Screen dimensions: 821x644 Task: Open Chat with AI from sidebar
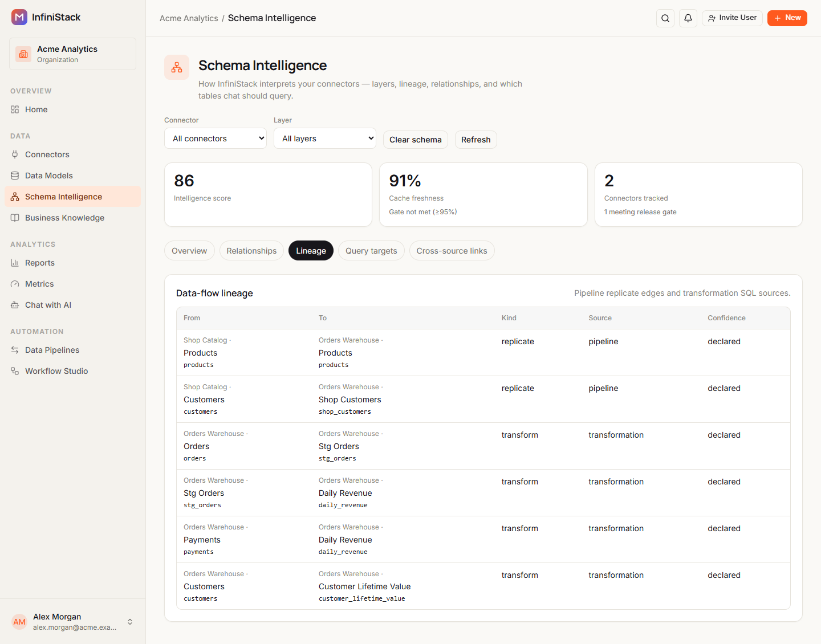point(72,305)
